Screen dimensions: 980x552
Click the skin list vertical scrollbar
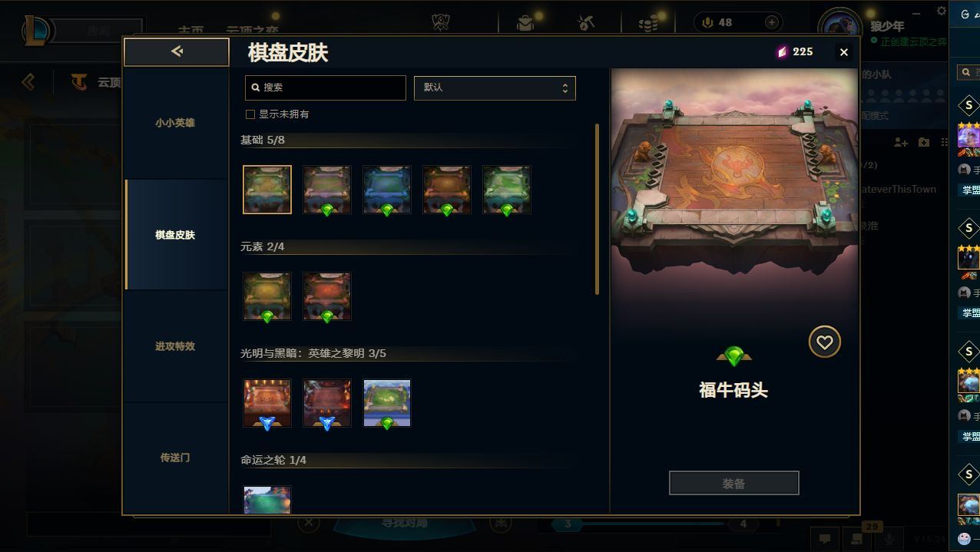(x=597, y=209)
